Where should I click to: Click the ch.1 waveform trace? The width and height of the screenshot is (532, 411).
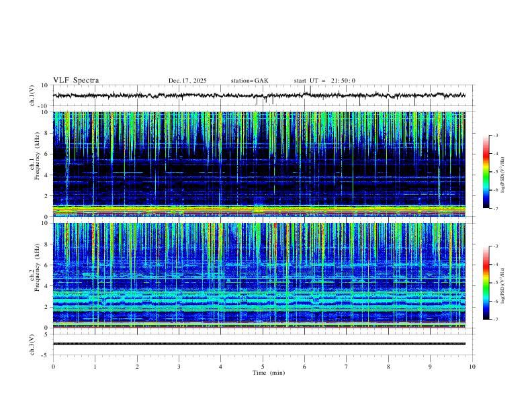(259, 95)
